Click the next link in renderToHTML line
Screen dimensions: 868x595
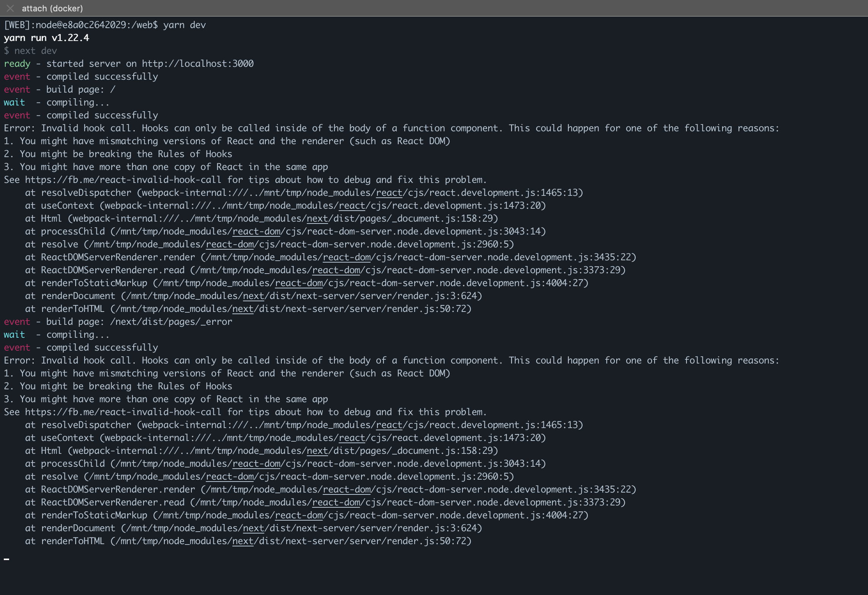point(243,309)
